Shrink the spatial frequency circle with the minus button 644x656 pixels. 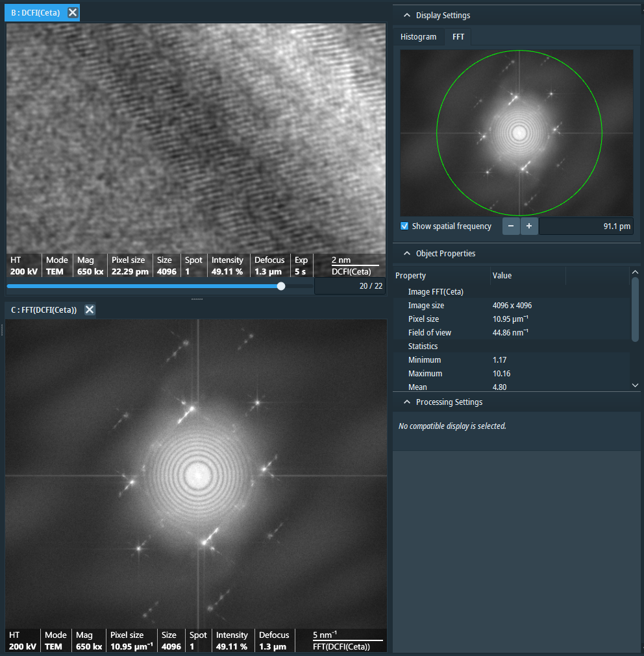point(510,226)
